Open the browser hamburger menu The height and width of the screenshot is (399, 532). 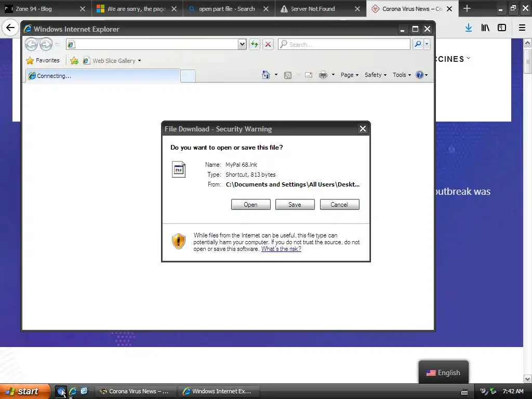tap(522, 28)
